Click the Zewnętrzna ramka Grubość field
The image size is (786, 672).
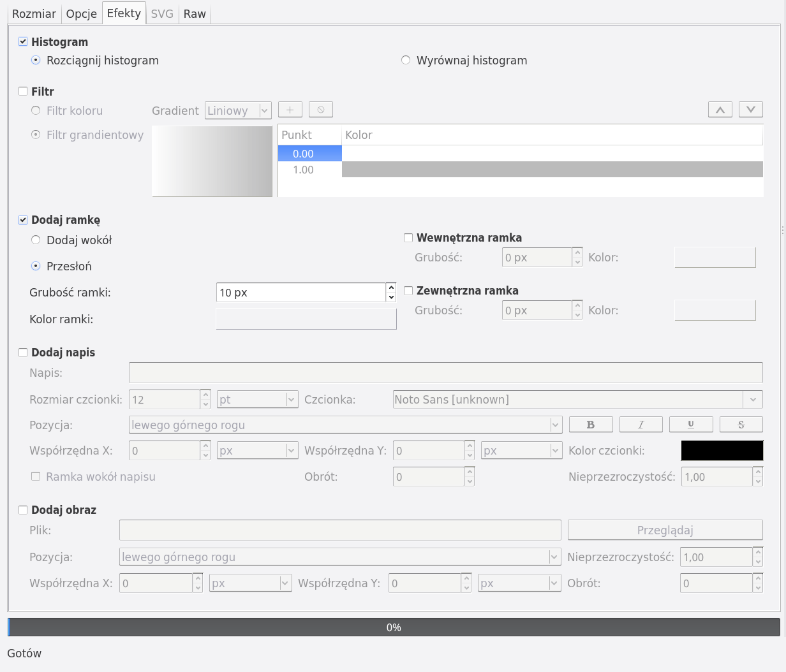tap(537, 310)
